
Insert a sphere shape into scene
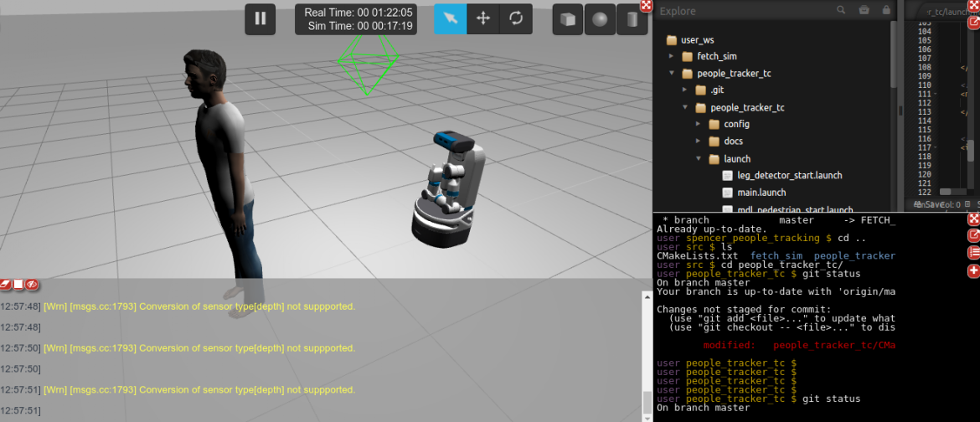tap(600, 18)
